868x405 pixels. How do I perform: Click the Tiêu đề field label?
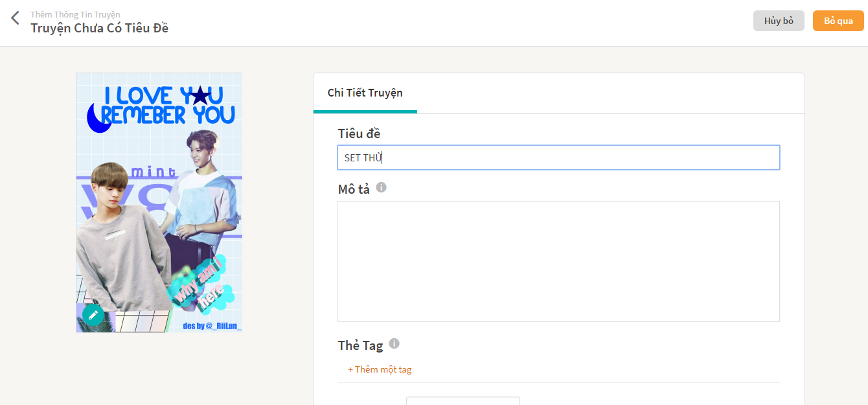point(360,133)
